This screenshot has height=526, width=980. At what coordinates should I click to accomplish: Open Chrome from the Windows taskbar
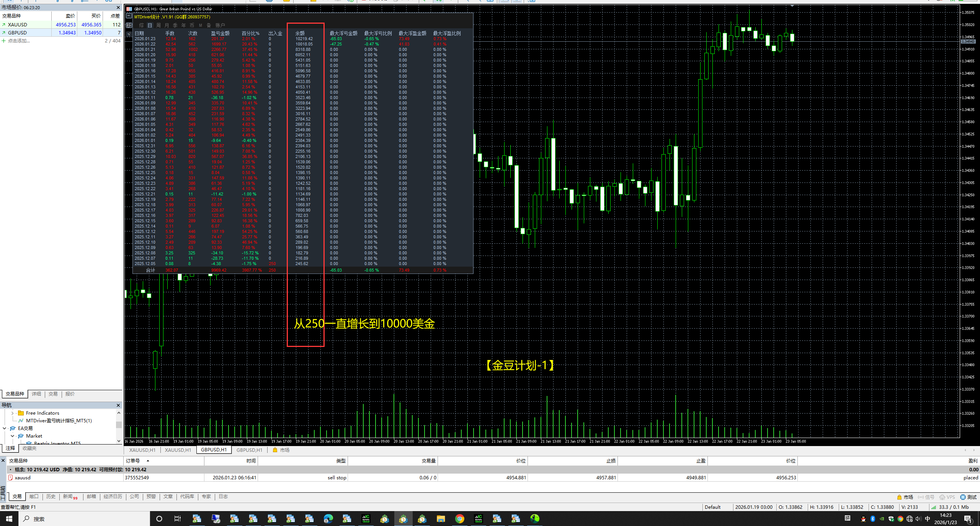tap(460, 519)
